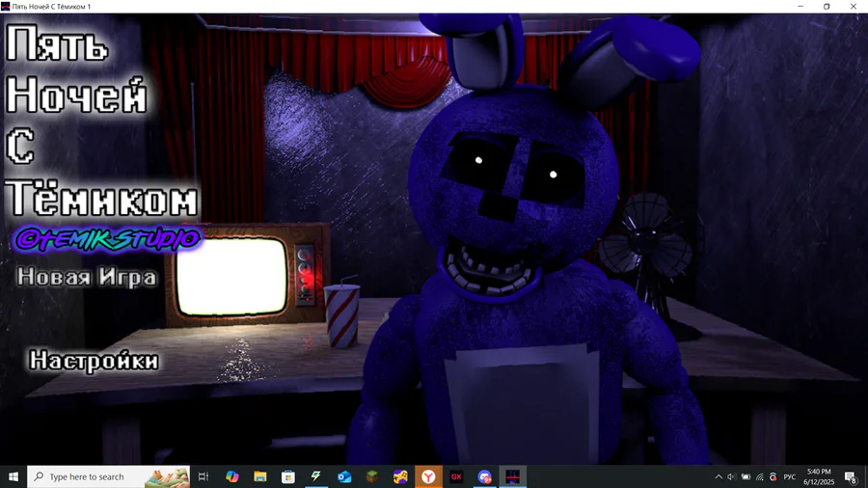Open File Explorer from the taskbar
868x488 pixels.
[260, 476]
